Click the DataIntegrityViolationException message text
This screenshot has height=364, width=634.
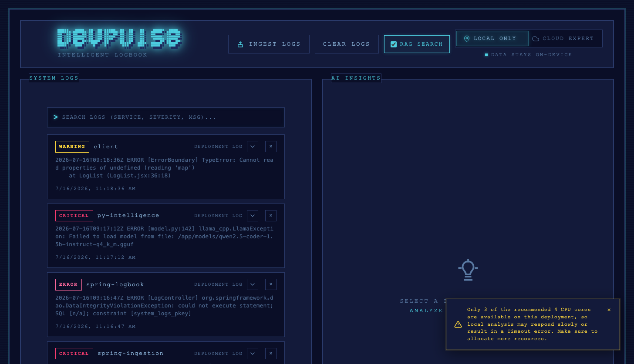click(164, 306)
